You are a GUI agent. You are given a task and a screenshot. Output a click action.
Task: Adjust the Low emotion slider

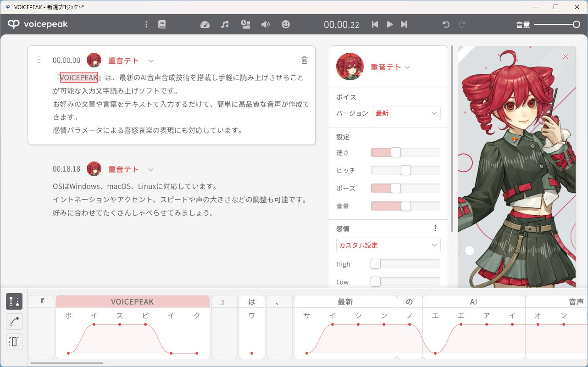click(405, 282)
